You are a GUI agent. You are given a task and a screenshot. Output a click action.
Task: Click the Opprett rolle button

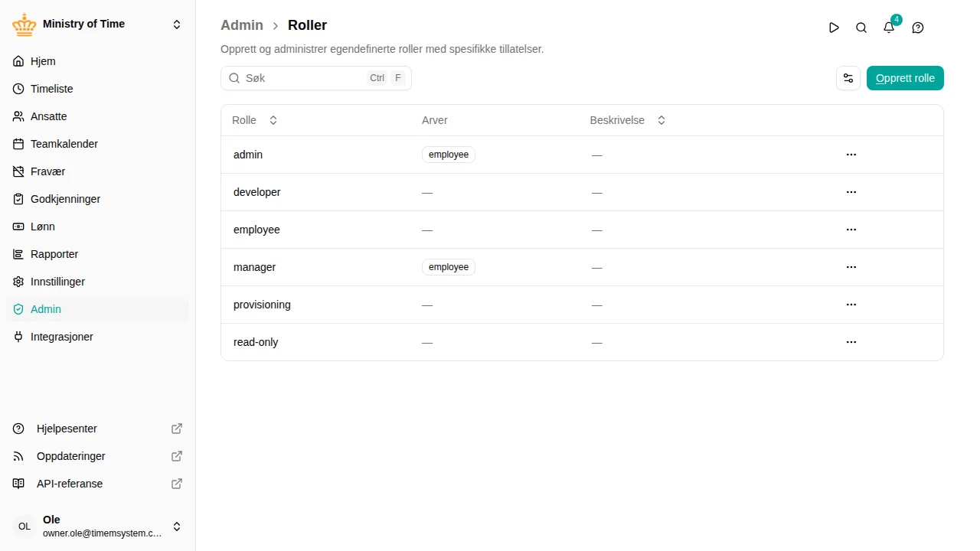pyautogui.click(x=905, y=78)
